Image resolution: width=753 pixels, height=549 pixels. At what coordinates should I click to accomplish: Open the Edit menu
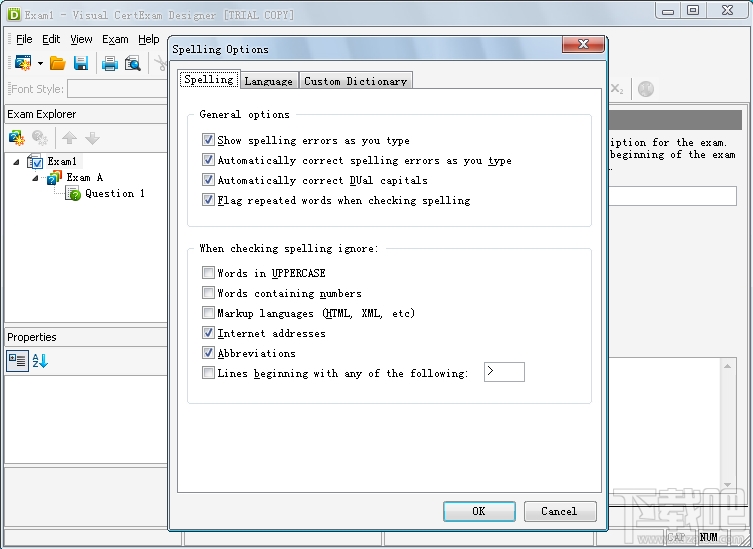tap(51, 39)
